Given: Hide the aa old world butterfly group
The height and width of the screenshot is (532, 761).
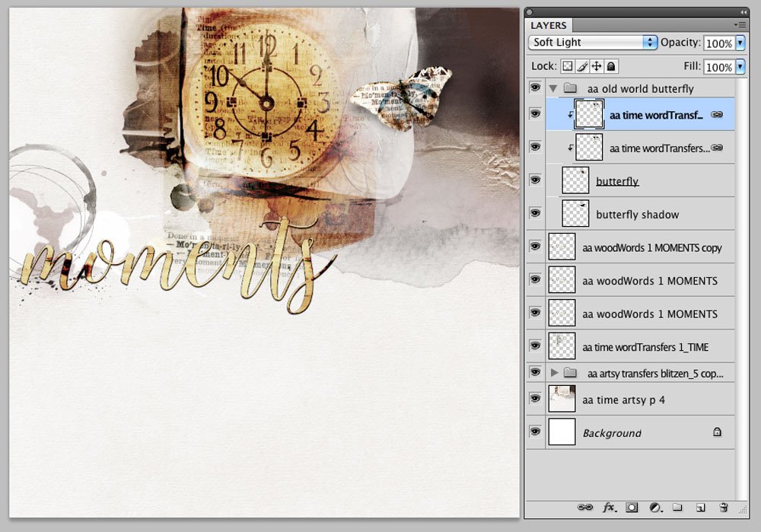Looking at the screenshot, I should coord(535,88).
